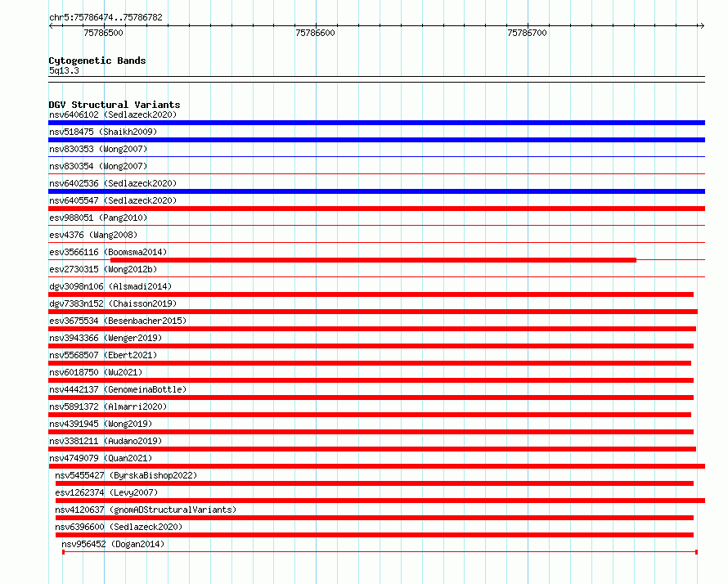Image resolution: width=728 pixels, height=584 pixels.
Task: Click the Cytogenetic Bands track title
Action: (x=97, y=61)
